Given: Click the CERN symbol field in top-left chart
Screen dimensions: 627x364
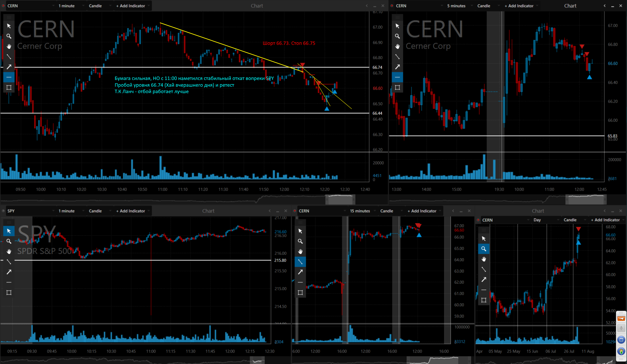Looking at the screenshot, I should coord(30,6).
